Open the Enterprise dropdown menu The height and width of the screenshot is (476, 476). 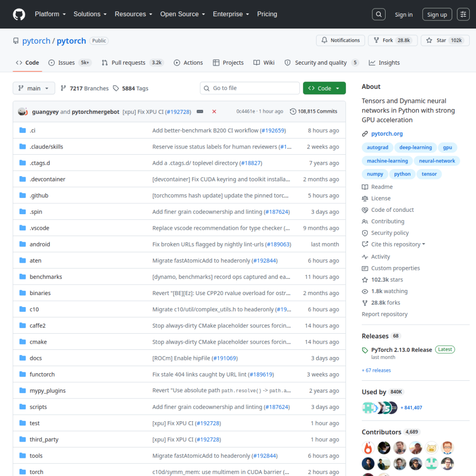point(231,14)
